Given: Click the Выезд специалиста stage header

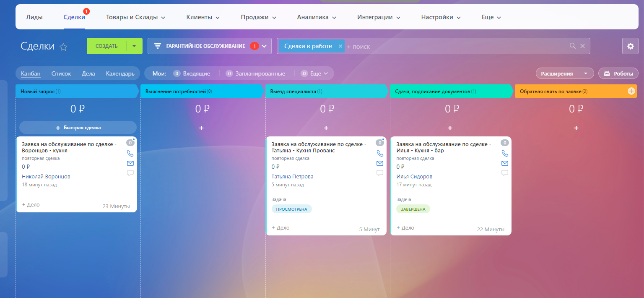Looking at the screenshot, I should [327, 91].
